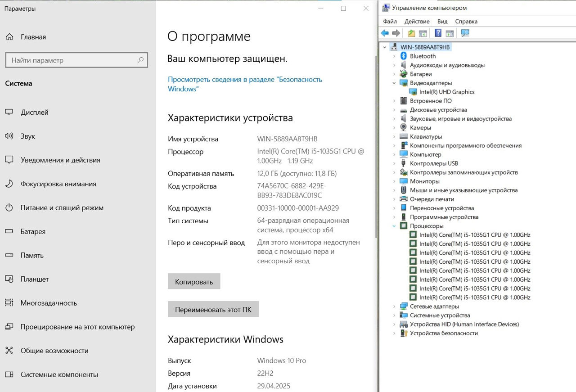Click the Батареи battery icon in the tree

click(404, 74)
